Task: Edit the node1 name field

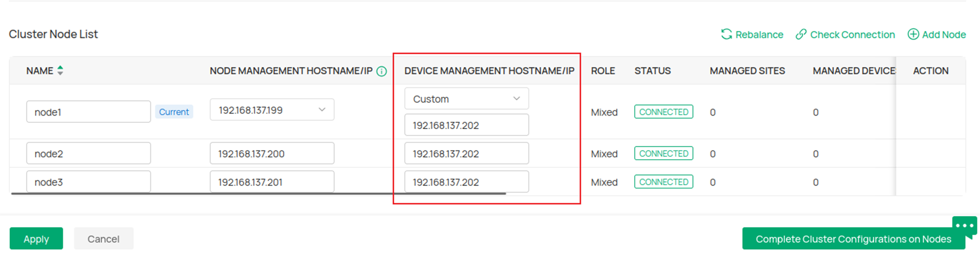Action: (x=88, y=112)
